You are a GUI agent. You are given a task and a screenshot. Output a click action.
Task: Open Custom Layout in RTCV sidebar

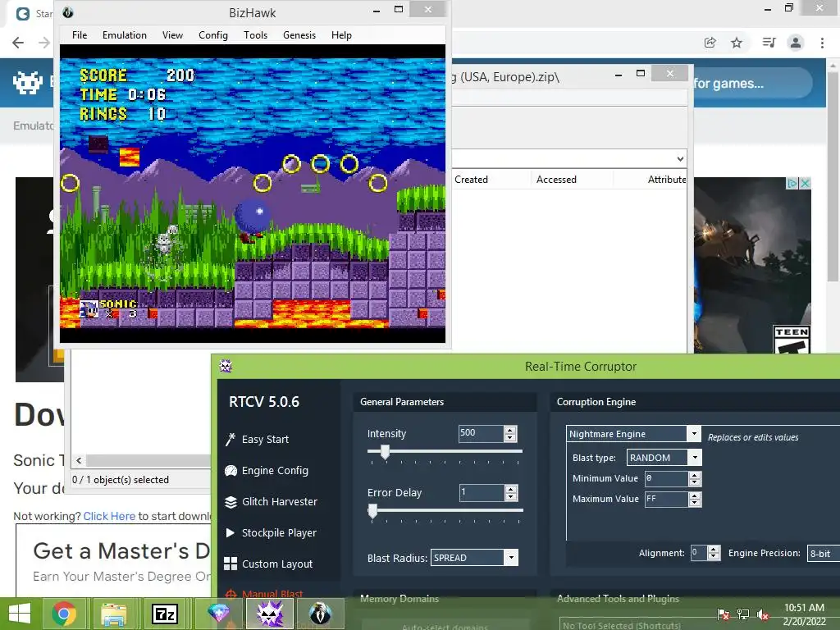[x=268, y=564]
